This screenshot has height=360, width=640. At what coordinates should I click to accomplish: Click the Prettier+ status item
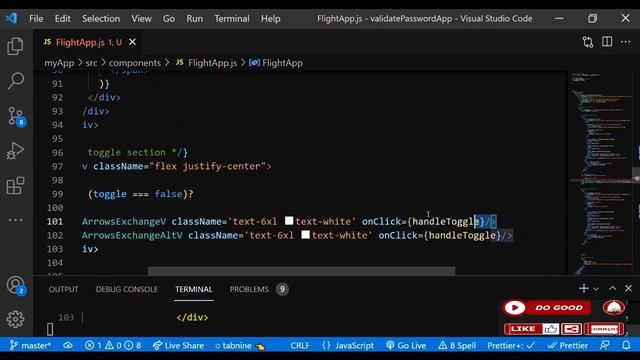[511, 346]
